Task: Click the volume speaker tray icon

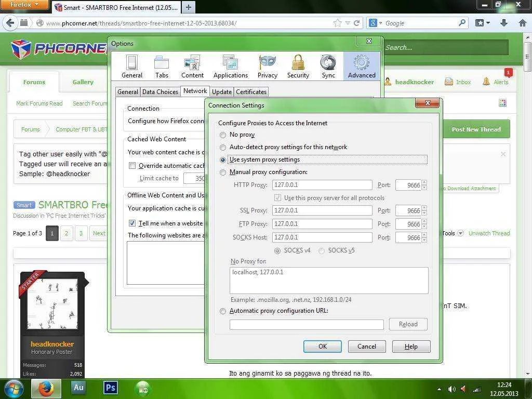Action: (451, 389)
